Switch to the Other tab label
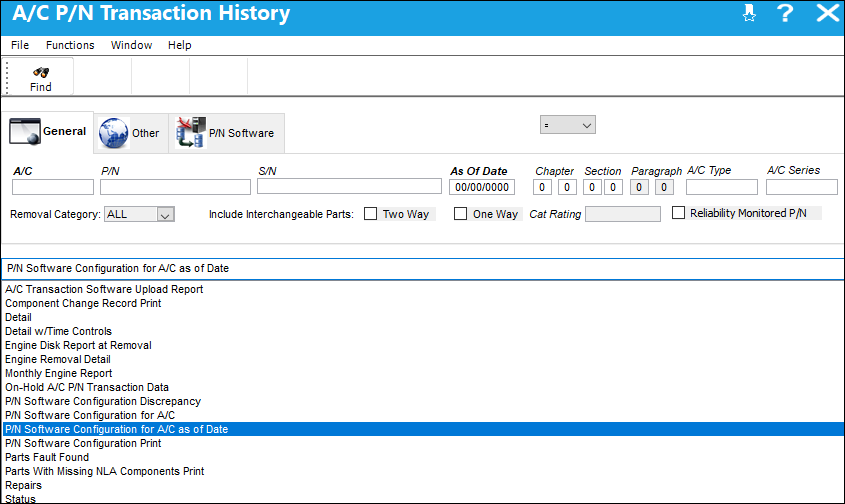845x504 pixels. [146, 133]
